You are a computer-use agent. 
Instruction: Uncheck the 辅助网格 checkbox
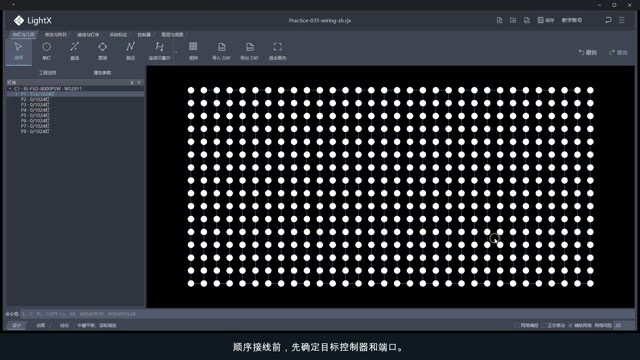click(x=570, y=325)
